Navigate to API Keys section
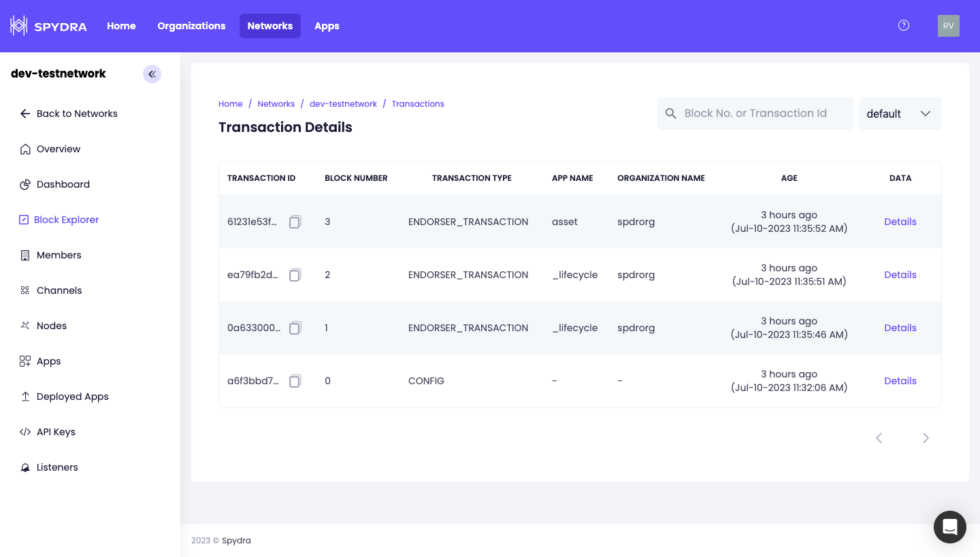The image size is (980, 557). (x=56, y=432)
